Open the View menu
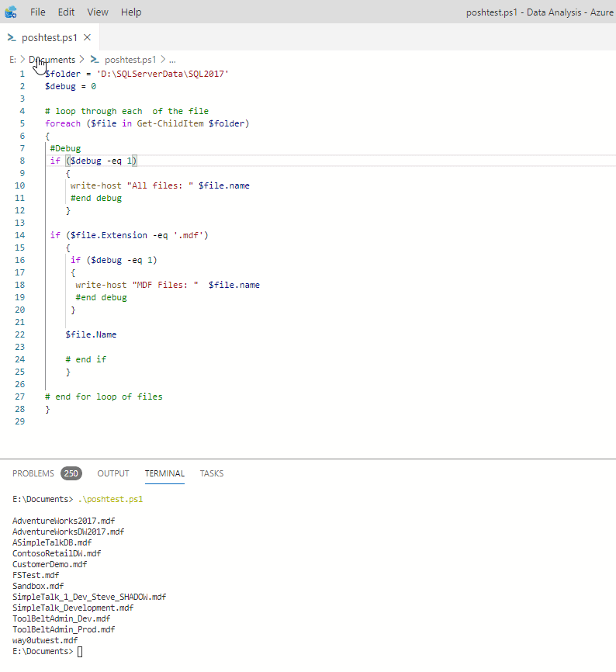The height and width of the screenshot is (672, 616). (98, 12)
